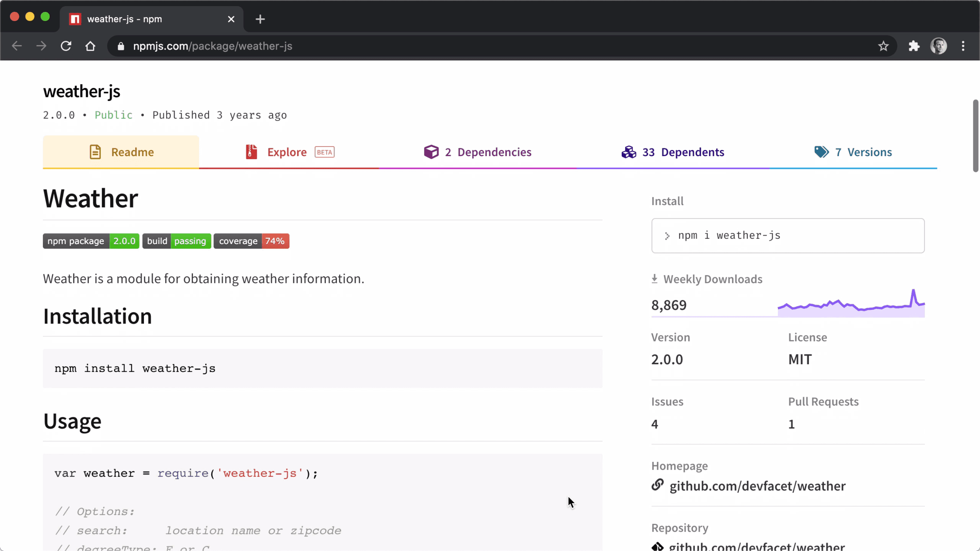The image size is (980, 551).
Task: Open the Explore tab
Action: (289, 152)
